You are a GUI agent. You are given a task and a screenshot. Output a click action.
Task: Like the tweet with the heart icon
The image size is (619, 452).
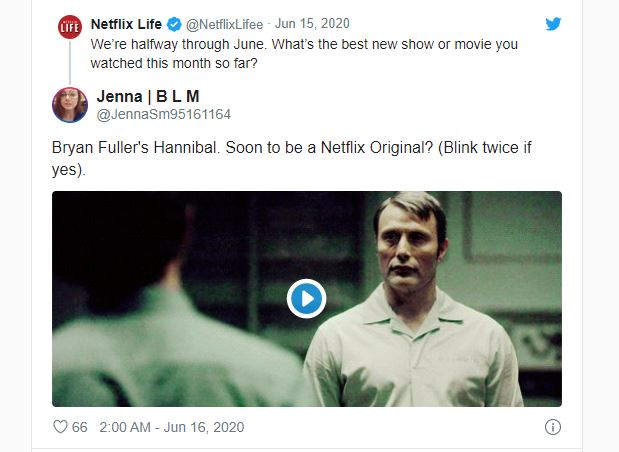(x=60, y=427)
